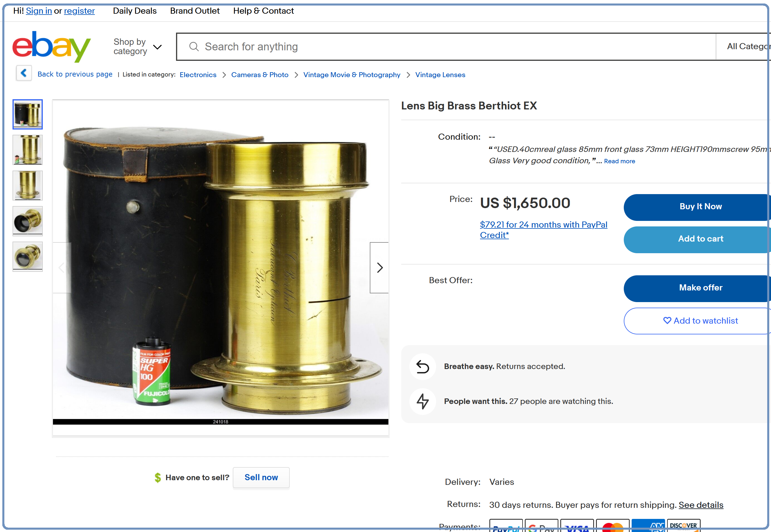This screenshot has width=771, height=532.
Task: Click the lightning bolt watching icon
Action: click(422, 401)
